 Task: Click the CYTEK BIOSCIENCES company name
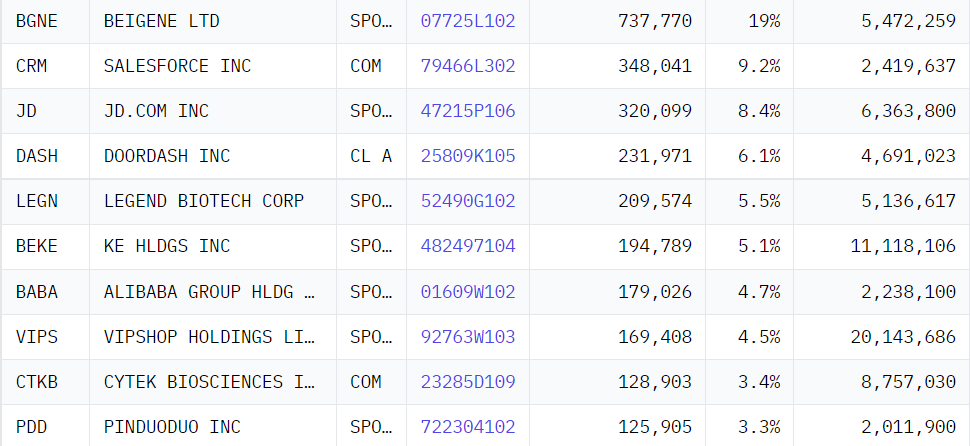tap(210, 382)
